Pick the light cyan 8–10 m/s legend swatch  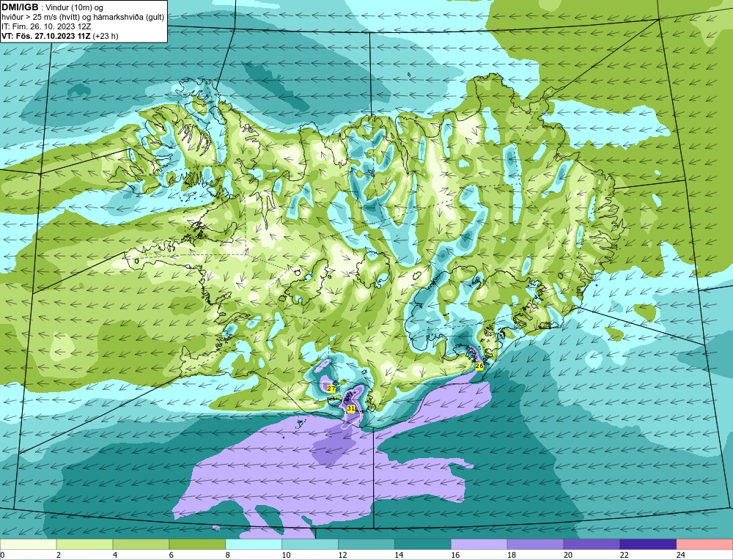click(x=254, y=545)
